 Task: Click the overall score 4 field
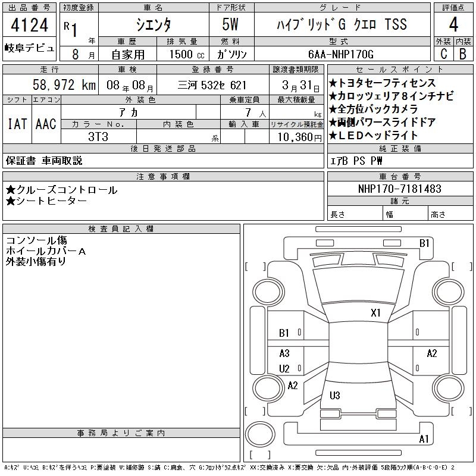[453, 24]
